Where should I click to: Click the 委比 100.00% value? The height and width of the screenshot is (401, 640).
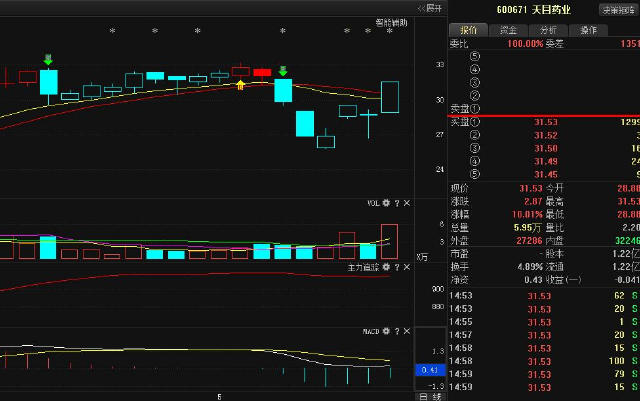coord(525,44)
